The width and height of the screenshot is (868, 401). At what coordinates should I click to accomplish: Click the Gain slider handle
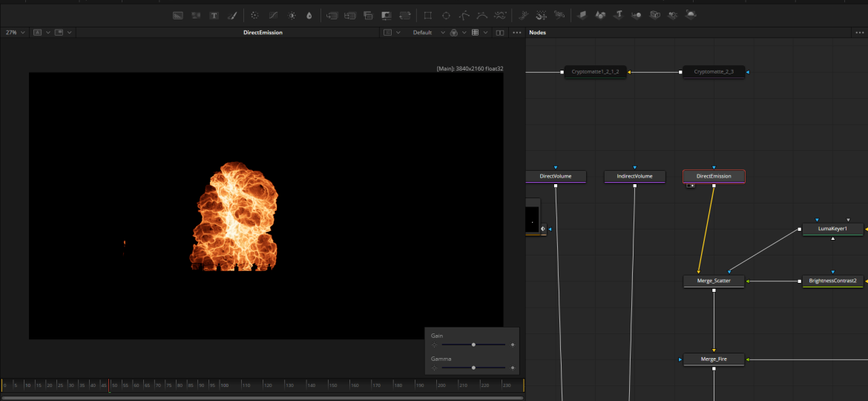click(x=473, y=345)
